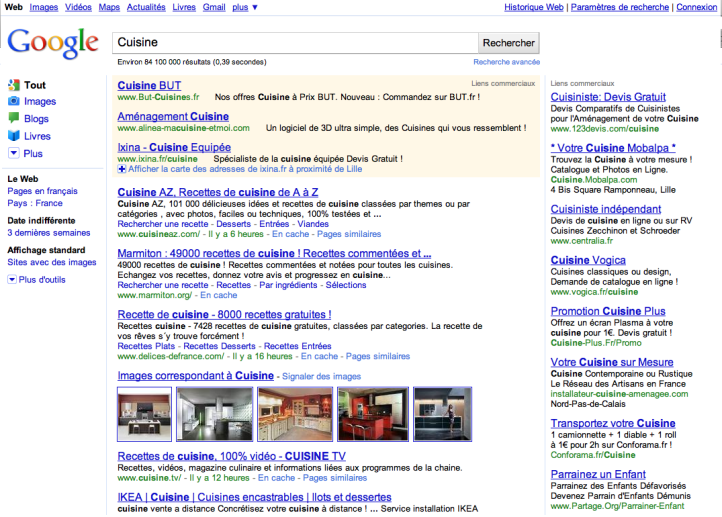
Task: Open Cuisine Vogica ad
Action: click(x=588, y=260)
